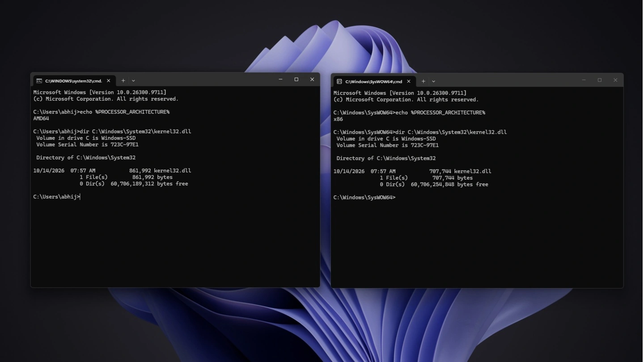Image resolution: width=644 pixels, height=362 pixels.
Task: Select the C:\Windows\SysWOW64\cmd tab in right window
Action: coord(374,81)
